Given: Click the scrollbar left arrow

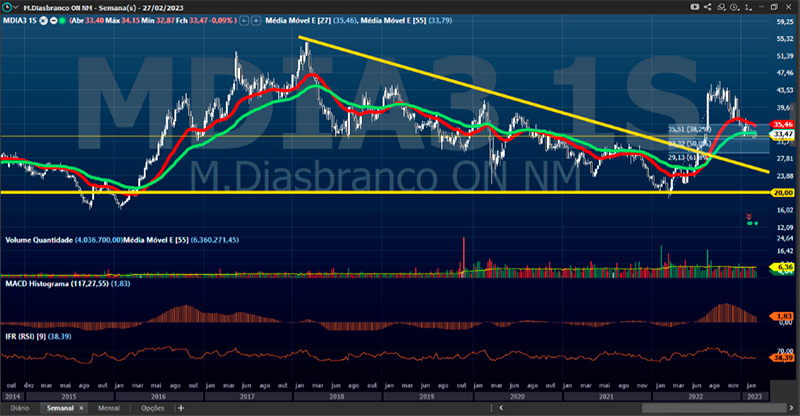Looking at the screenshot, I should 502,408.
